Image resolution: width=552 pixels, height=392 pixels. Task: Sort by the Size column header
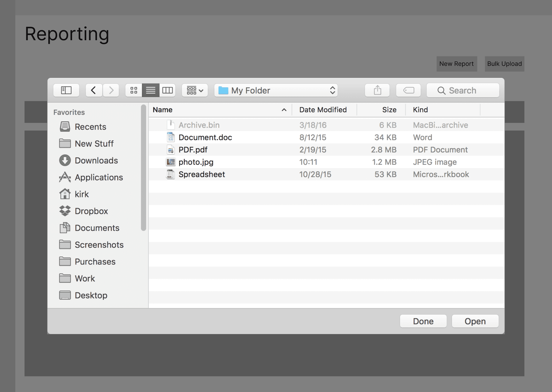389,110
